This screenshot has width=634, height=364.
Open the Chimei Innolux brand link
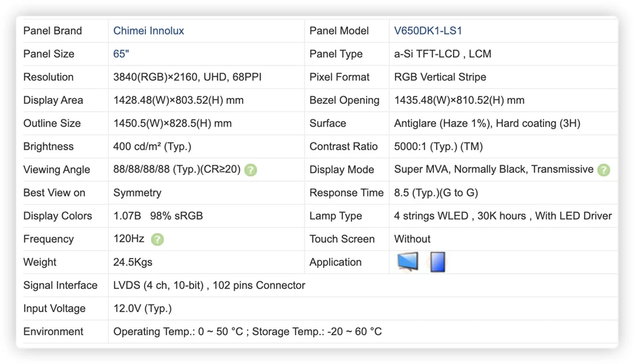[x=148, y=31]
